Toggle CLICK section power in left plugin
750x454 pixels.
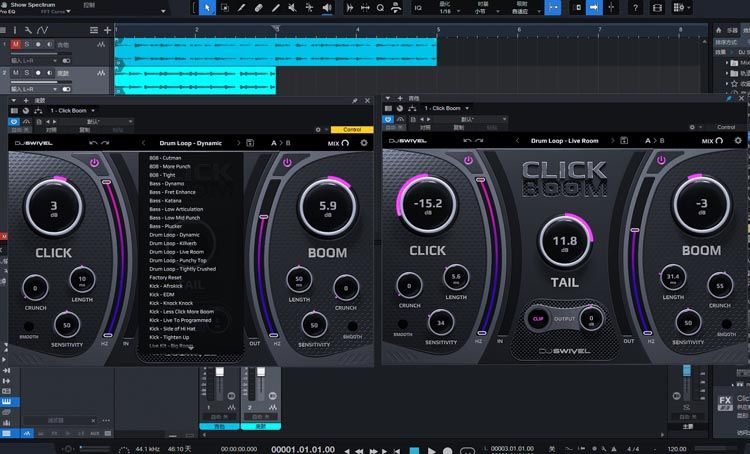point(94,163)
